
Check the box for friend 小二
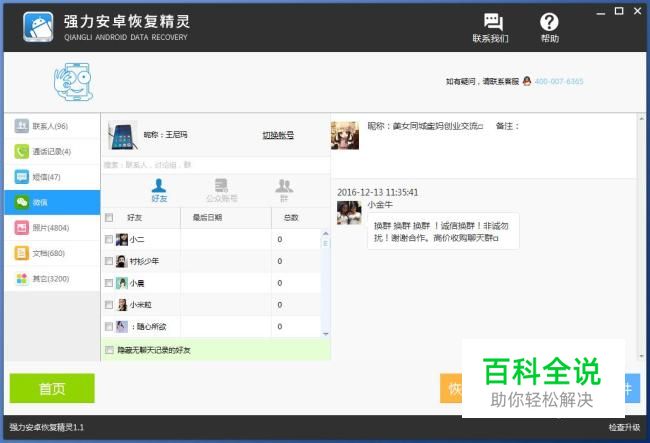coord(109,240)
